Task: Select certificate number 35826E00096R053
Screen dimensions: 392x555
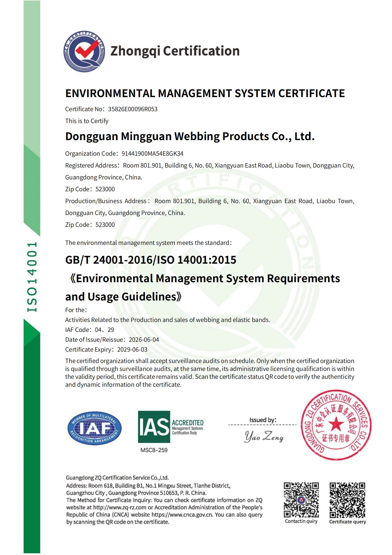Action: click(133, 109)
